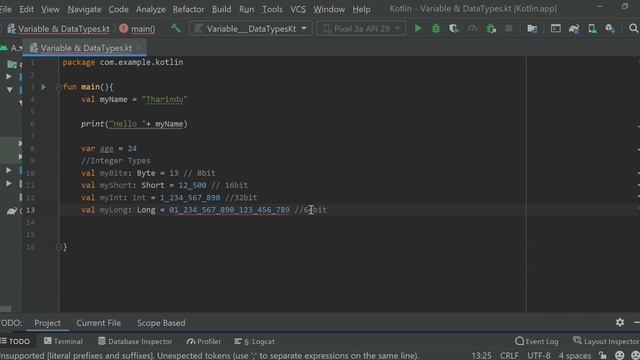This screenshot has height=360, width=640.
Task: Click the myLong value literal on line 13
Action: pos(229,210)
